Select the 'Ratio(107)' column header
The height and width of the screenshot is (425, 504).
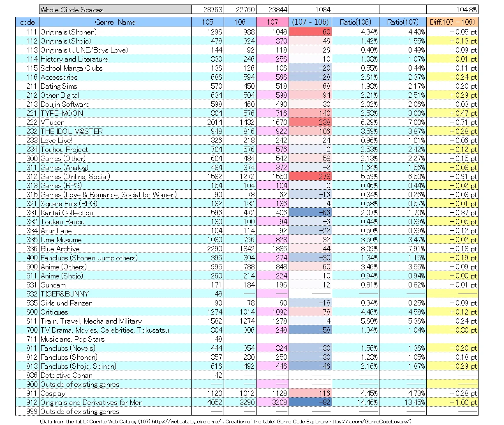pyautogui.click(x=402, y=22)
